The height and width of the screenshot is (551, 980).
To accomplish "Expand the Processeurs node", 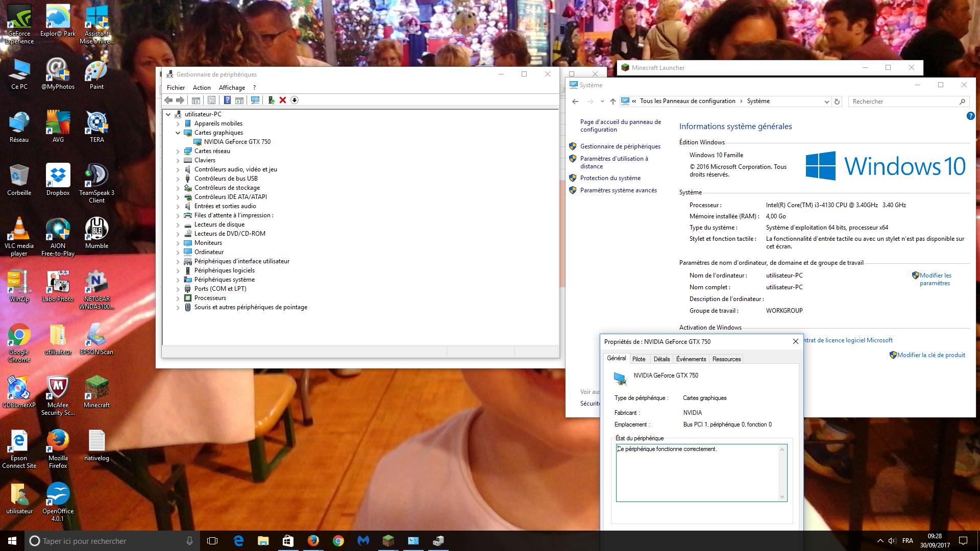I will point(178,298).
